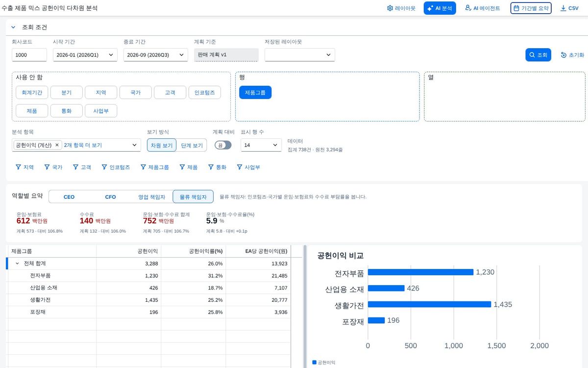Select the 물류 책임자 role tab
This screenshot has width=588, height=368.
click(193, 197)
